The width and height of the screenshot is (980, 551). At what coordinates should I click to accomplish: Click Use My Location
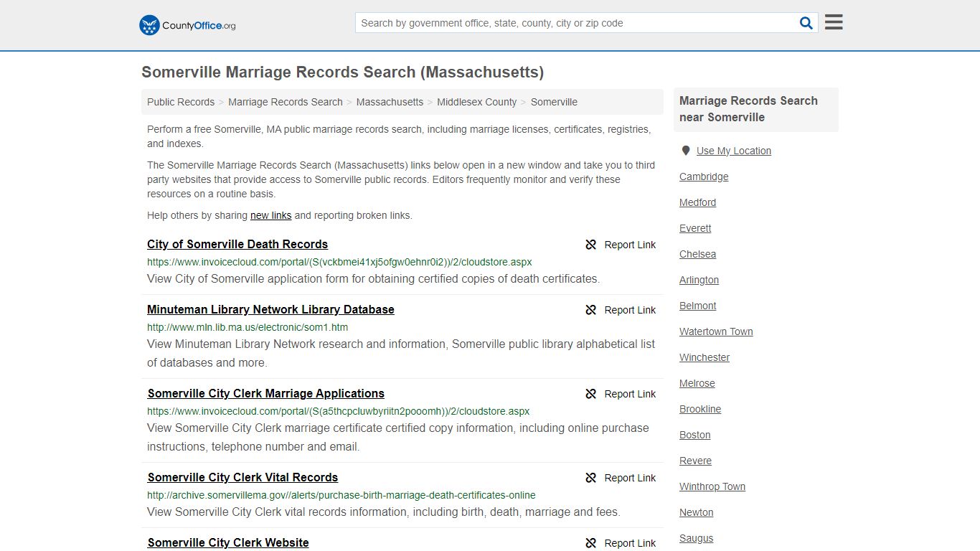734,151
